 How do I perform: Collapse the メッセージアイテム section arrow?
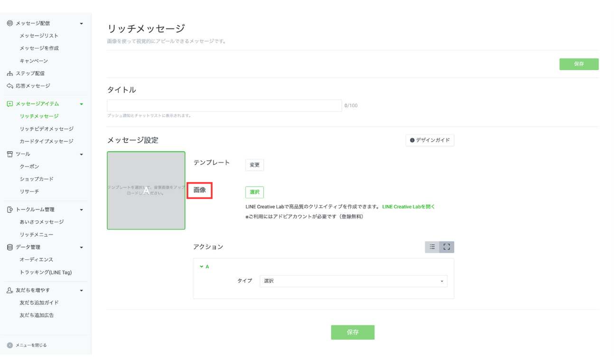pyautogui.click(x=82, y=104)
